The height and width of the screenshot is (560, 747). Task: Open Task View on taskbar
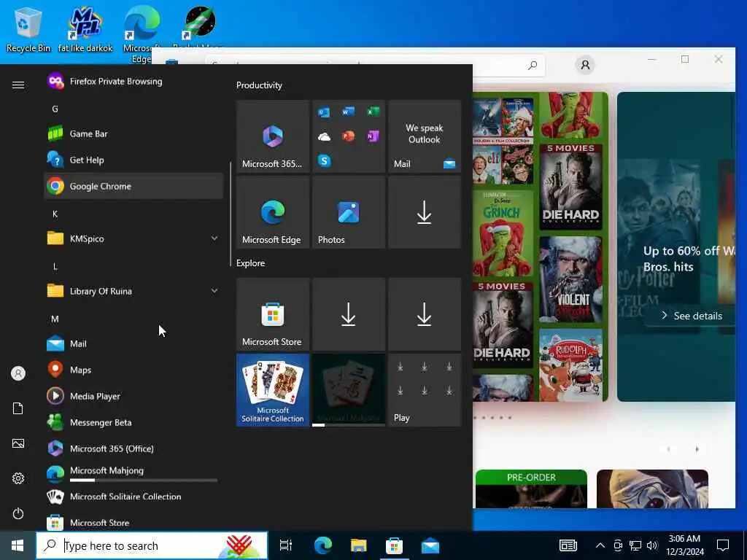point(286,545)
